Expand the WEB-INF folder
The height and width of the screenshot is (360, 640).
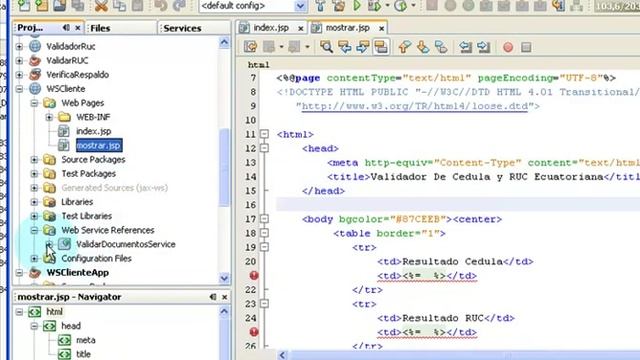49,117
